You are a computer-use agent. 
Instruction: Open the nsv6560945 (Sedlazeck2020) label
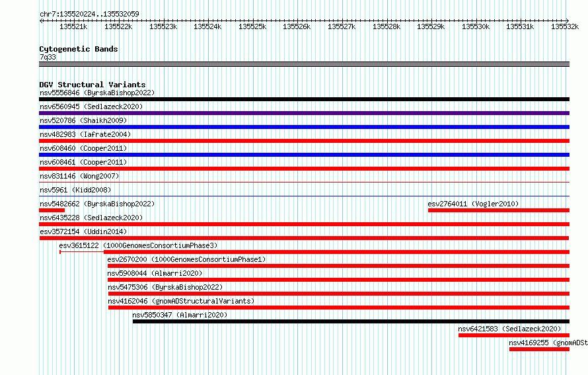coord(91,106)
